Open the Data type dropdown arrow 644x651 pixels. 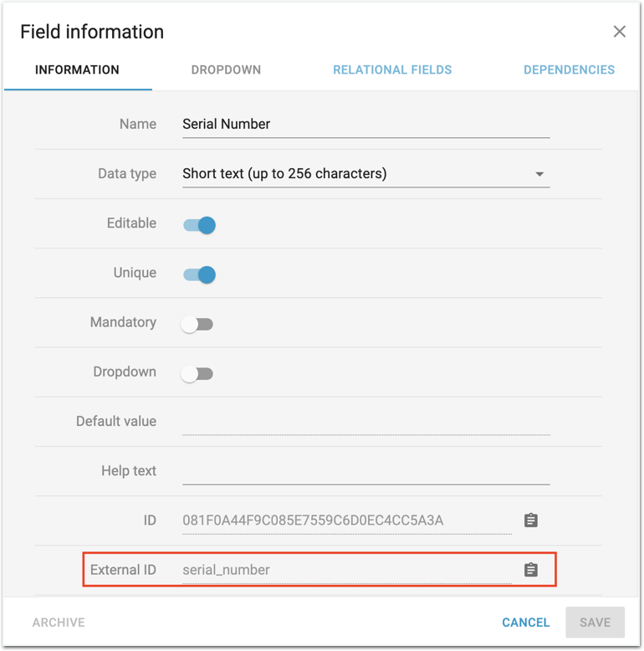point(539,174)
